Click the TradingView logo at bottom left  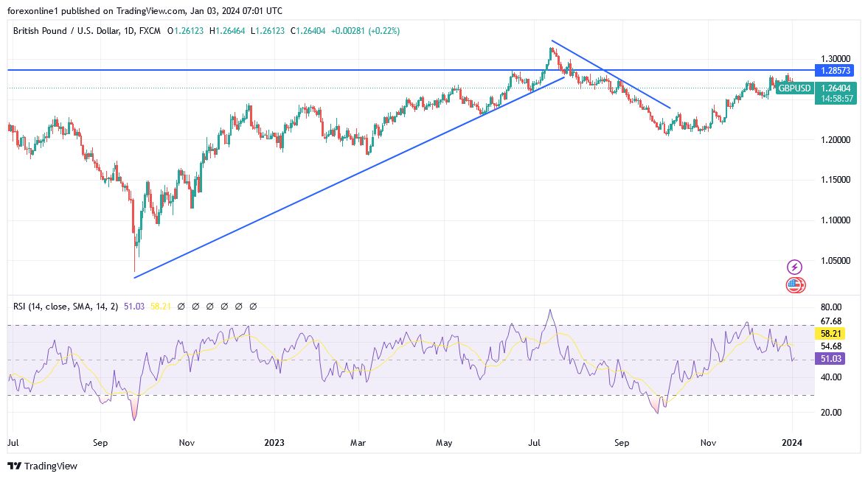(x=42, y=466)
